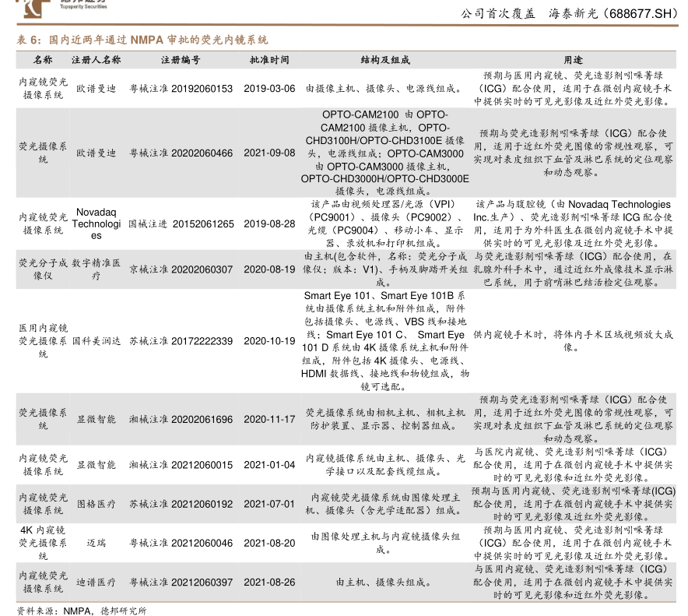Click the 迈瑞 registrant cell
688x616 pixels.
tap(96, 543)
